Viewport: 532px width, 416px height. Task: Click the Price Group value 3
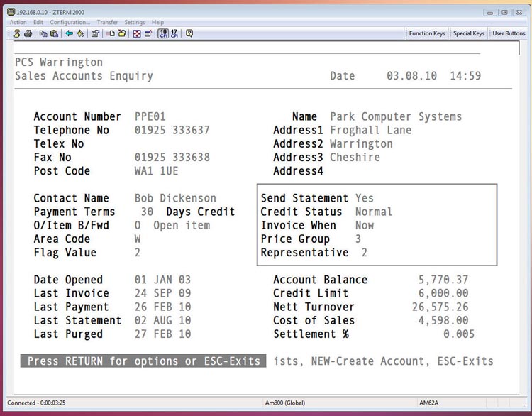(x=358, y=239)
